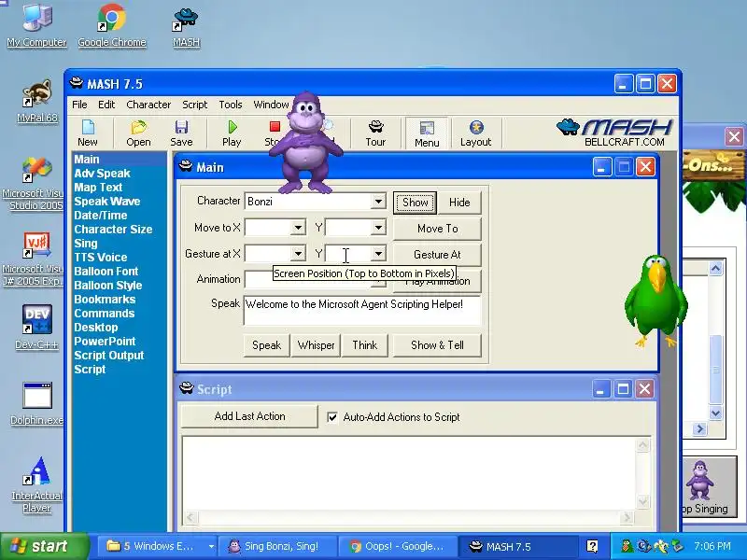The width and height of the screenshot is (747, 560).
Task: Launch Google Chrome desktop shortcut
Action: (112, 25)
